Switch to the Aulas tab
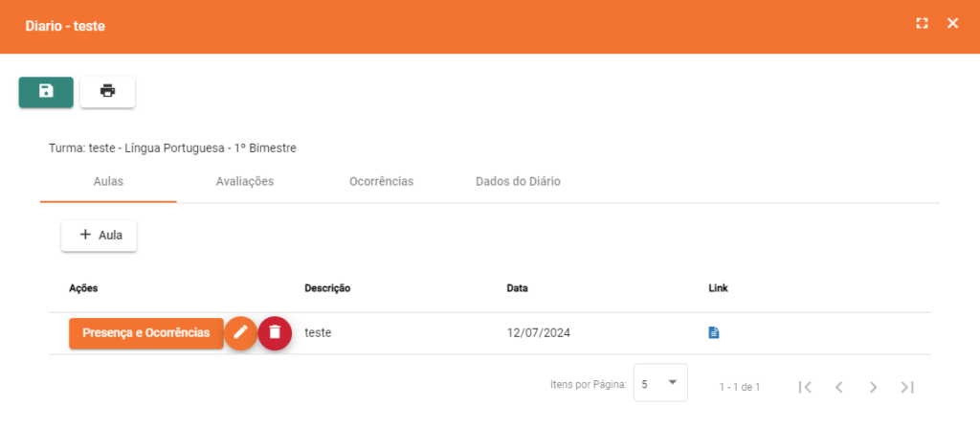Screen dimensions: 980x430 108,182
